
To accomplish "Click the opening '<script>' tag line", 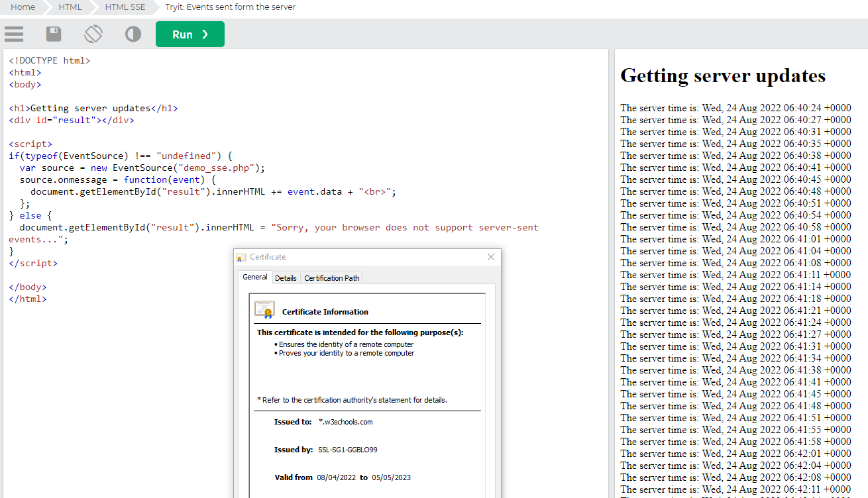I will pos(30,144).
